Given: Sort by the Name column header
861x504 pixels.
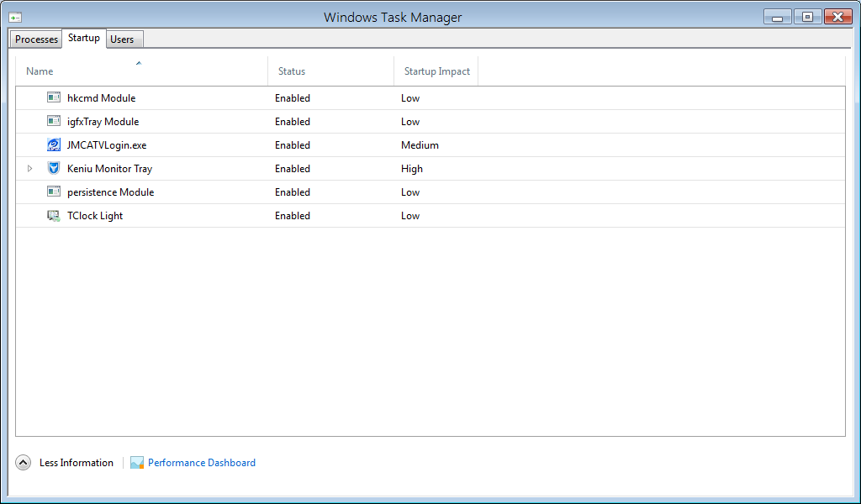Looking at the screenshot, I should (141, 71).
